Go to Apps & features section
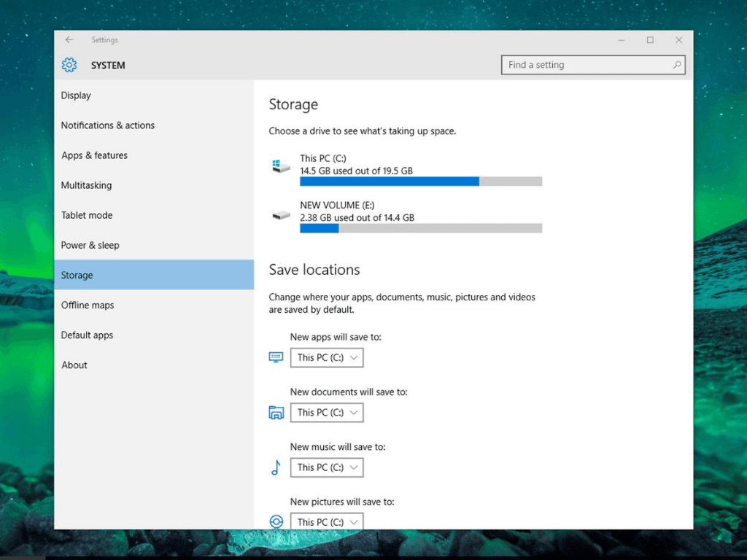 [x=94, y=155]
